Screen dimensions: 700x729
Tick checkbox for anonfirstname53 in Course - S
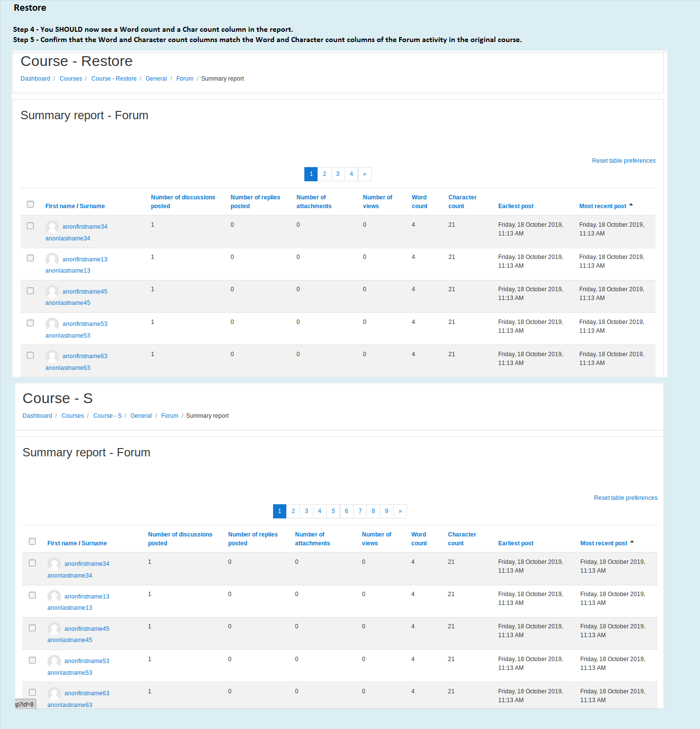pyautogui.click(x=32, y=660)
